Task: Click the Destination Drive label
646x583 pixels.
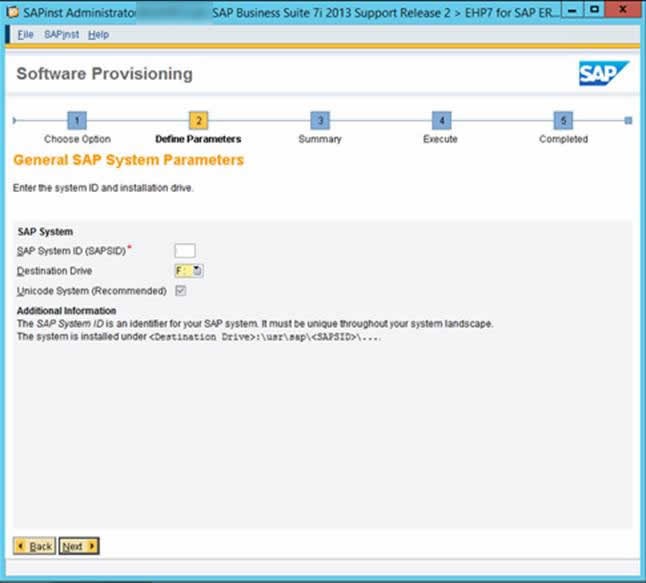Action: 54,271
